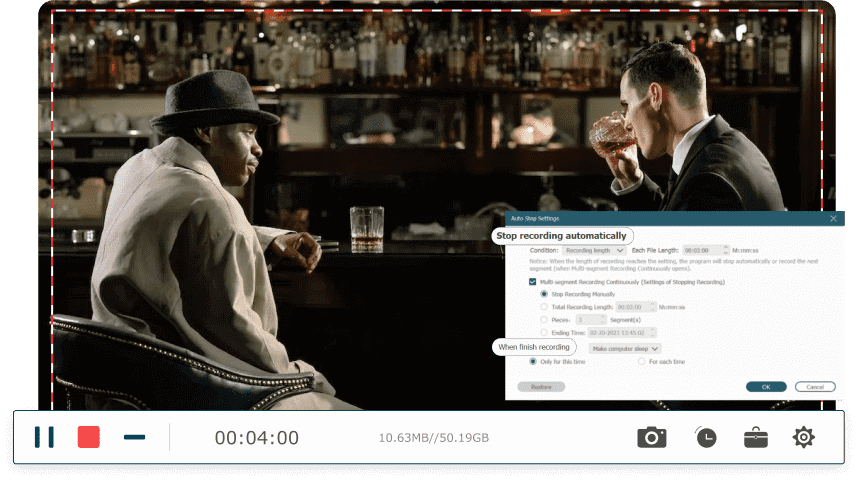Click the Auto Stop Settings title text

[x=535, y=218]
